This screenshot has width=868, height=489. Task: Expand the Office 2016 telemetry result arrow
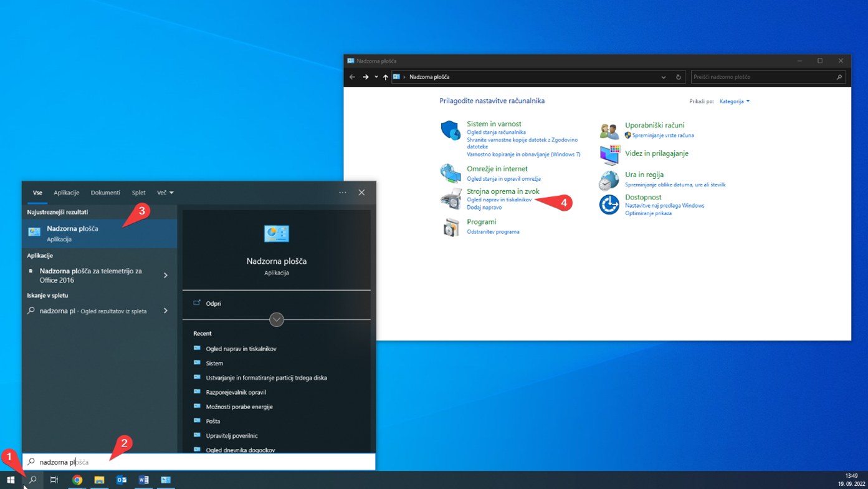(x=166, y=275)
